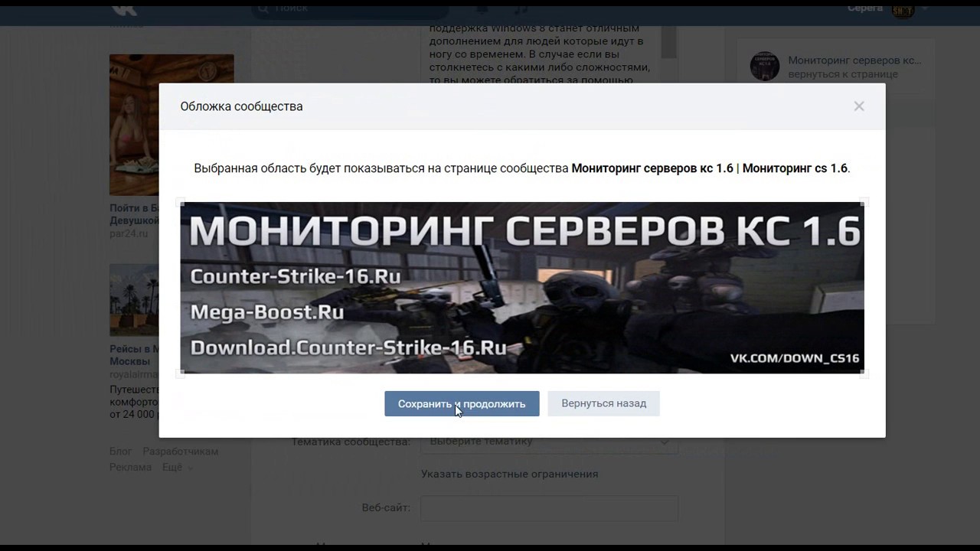Click the Обложка сообщества dialog title

click(241, 106)
